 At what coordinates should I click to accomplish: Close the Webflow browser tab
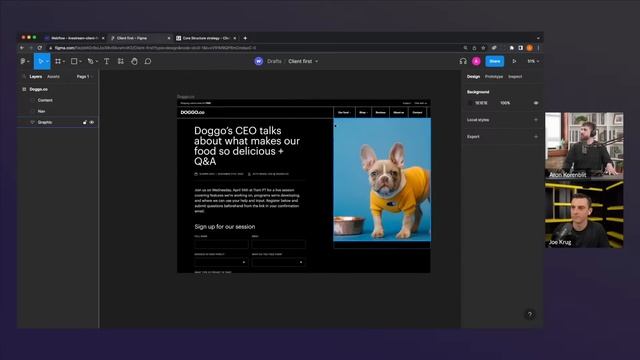tap(103, 38)
